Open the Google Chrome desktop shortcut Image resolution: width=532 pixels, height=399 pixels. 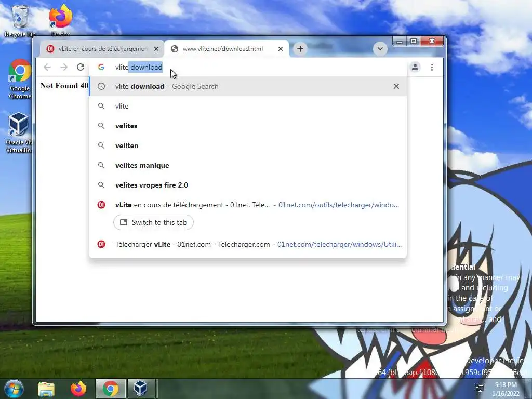(20, 79)
